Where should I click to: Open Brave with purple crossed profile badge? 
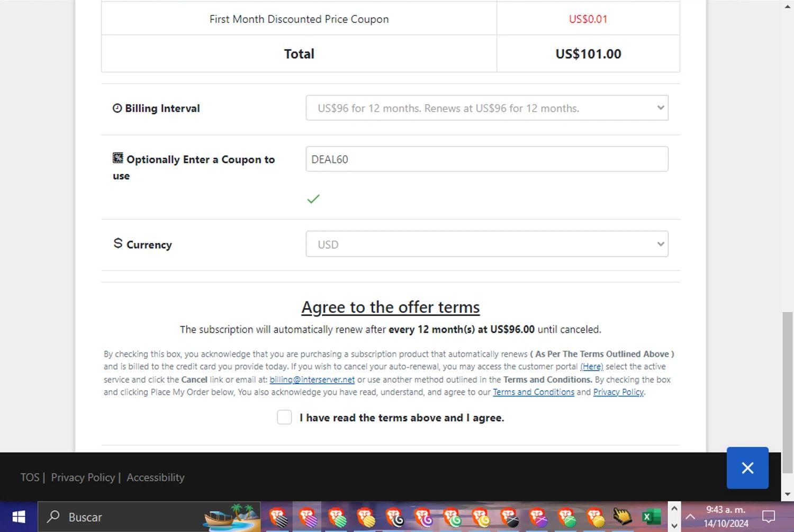click(x=538, y=517)
